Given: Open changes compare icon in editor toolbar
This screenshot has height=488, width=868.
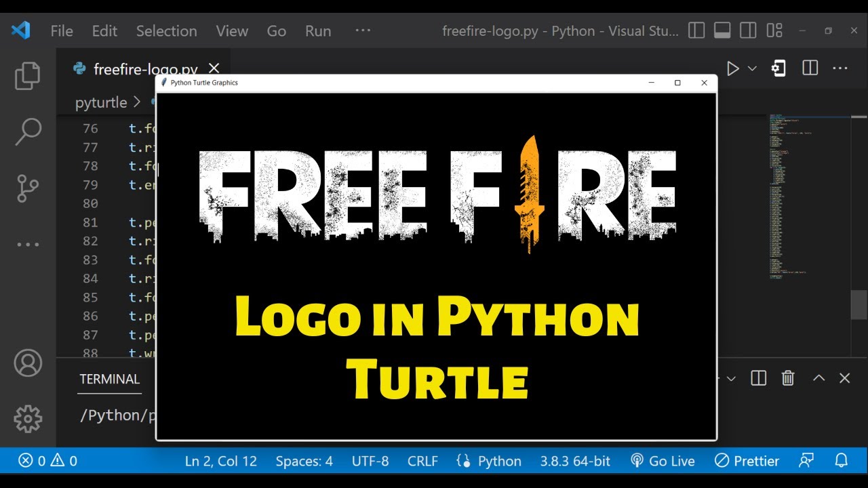Looking at the screenshot, I should (x=778, y=68).
